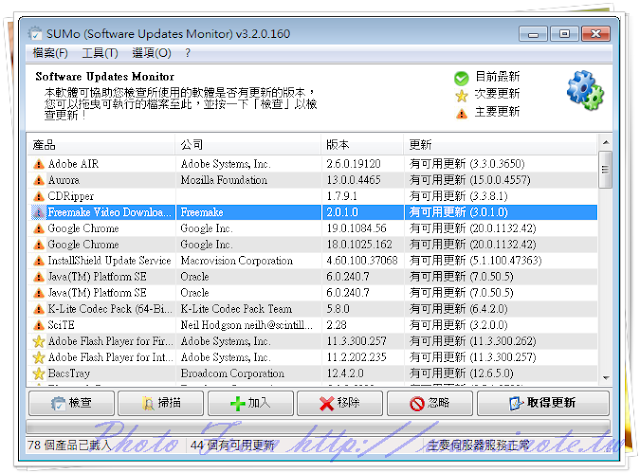This screenshot has width=640, height=473.
Task: Click the vertical scrollbar thumb
Action: pos(605,170)
